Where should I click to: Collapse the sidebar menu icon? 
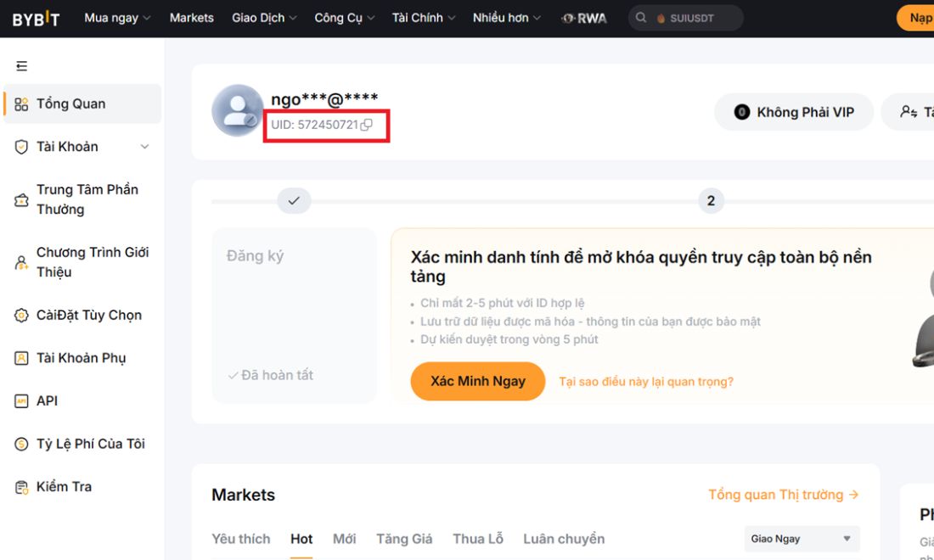[21, 65]
